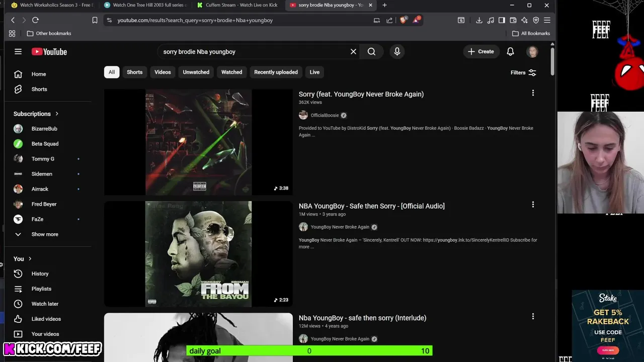Open the Brave wallet icon
The image size is (644, 362).
point(513,20)
